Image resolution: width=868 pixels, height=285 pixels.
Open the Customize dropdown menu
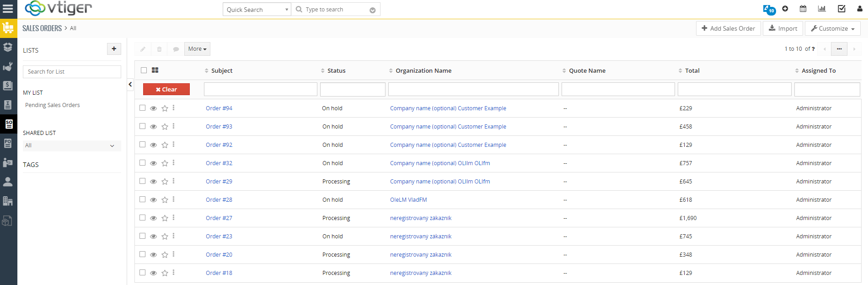click(x=832, y=28)
